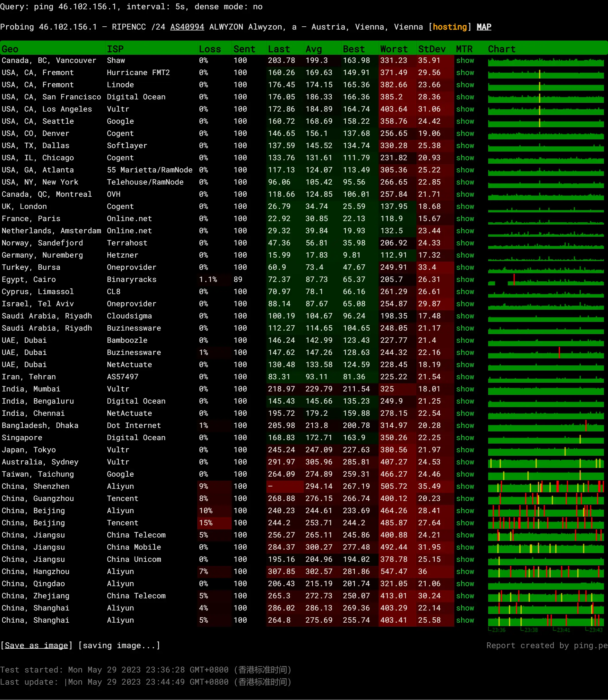Screen dimensions: 608x700
Task: Click the Canada, BC, Vancouver geo cell
Action: pos(49,61)
